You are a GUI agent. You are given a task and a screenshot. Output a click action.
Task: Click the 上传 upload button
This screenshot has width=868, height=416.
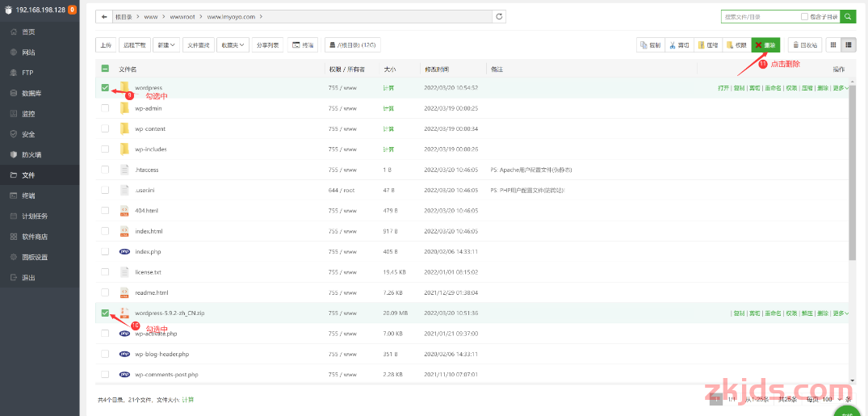[x=106, y=45]
